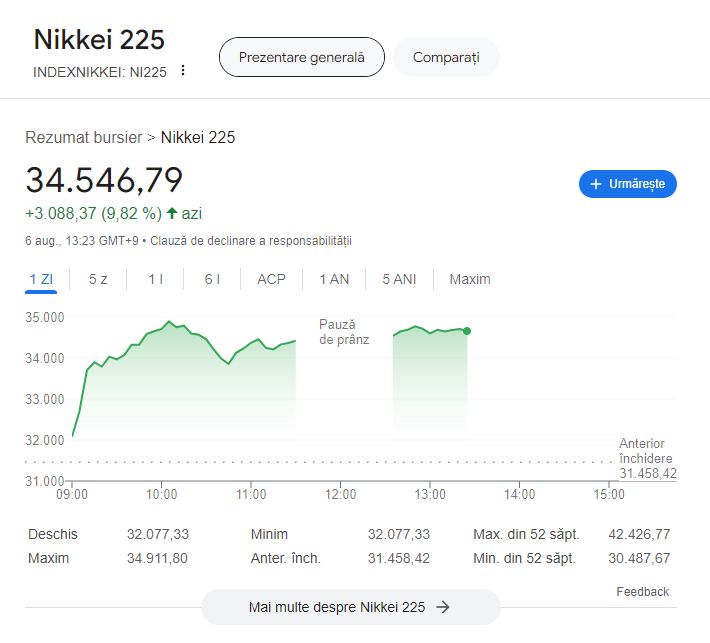Click the Rezumat bursier breadcrumb link
This screenshot has height=643, width=710.
(x=84, y=137)
